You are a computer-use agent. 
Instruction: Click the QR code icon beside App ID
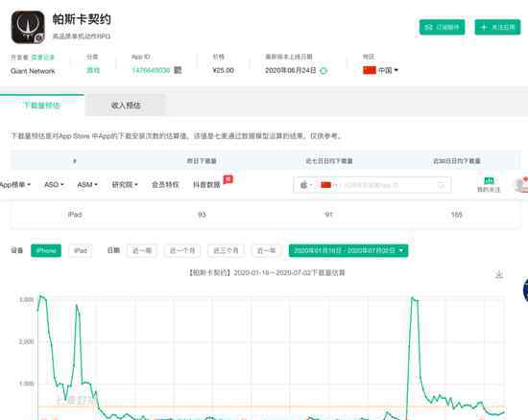click(x=178, y=70)
